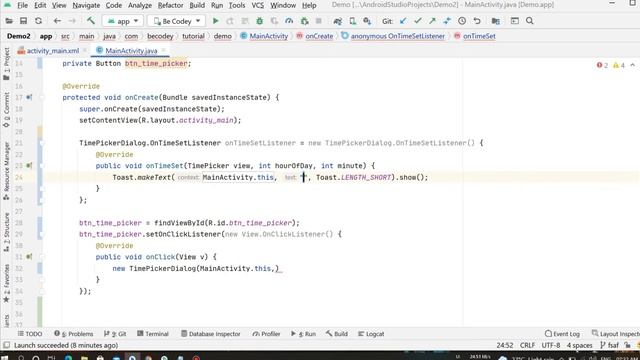The height and width of the screenshot is (360, 640).
Task: Run the app with the green play icon
Action: [x=216, y=21]
